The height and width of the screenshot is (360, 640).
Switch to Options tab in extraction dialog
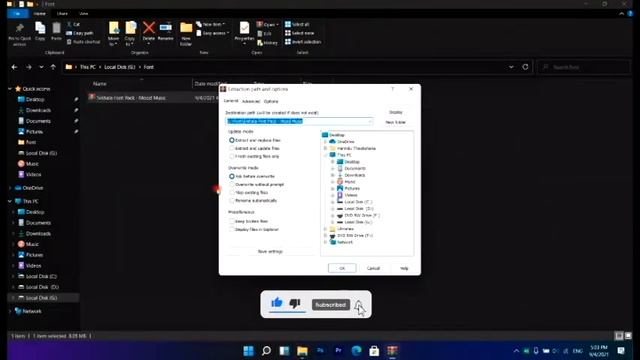(x=271, y=101)
